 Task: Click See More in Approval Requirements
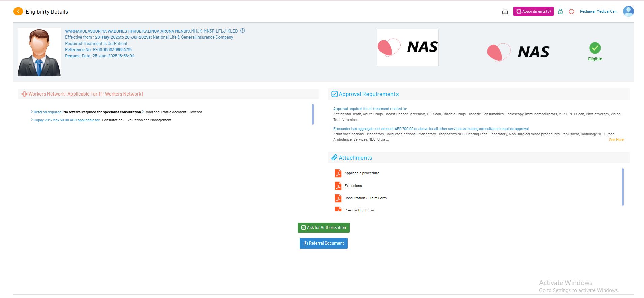pyautogui.click(x=616, y=140)
